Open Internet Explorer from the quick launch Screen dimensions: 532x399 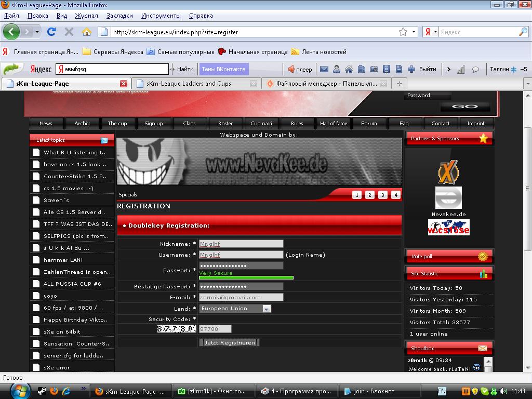tap(66, 391)
